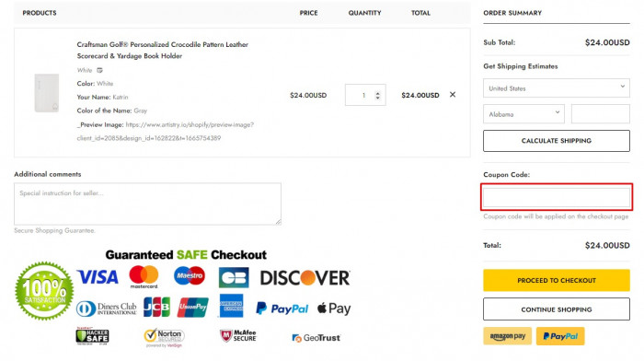
Task: Click the edit icon next to White
Action: click(x=99, y=70)
